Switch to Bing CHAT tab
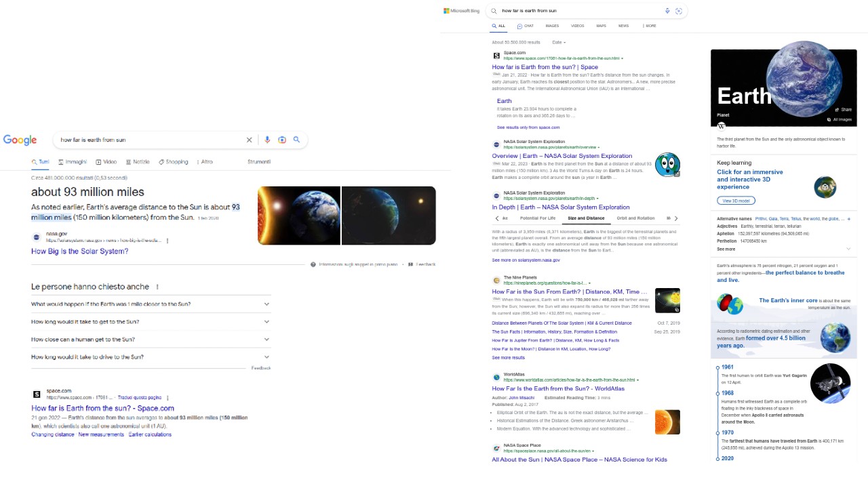The height and width of the screenshot is (488, 868). (525, 26)
